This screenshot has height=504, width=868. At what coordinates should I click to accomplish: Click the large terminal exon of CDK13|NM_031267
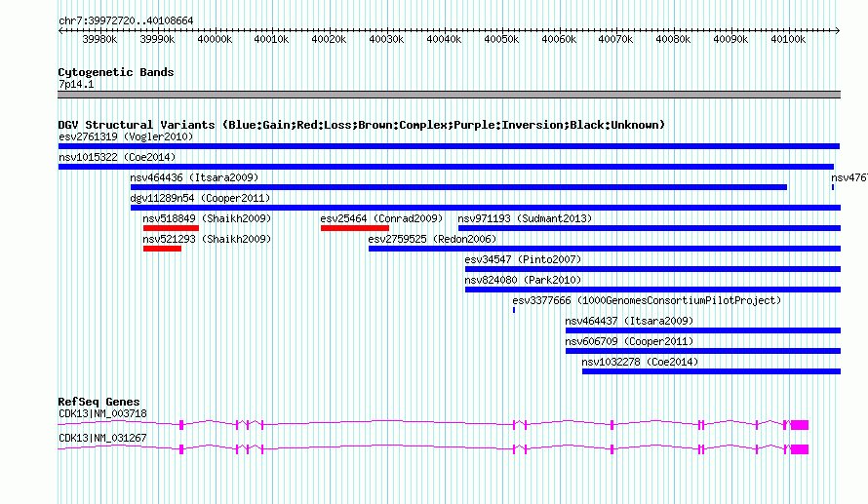click(800, 449)
